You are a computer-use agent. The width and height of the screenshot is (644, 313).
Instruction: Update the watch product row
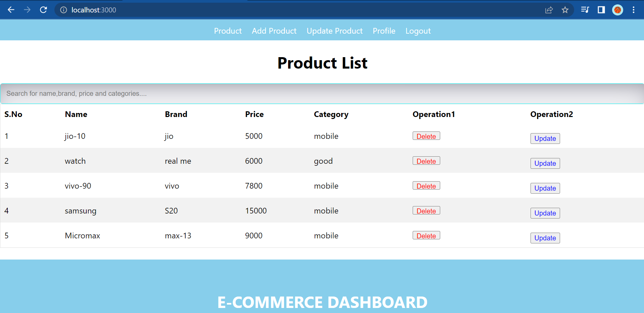click(x=545, y=163)
